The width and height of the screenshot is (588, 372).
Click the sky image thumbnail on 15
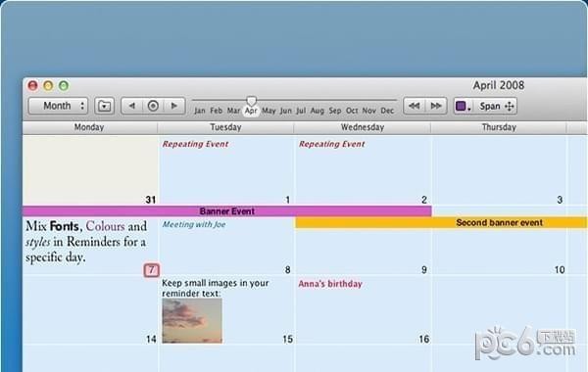click(x=192, y=321)
